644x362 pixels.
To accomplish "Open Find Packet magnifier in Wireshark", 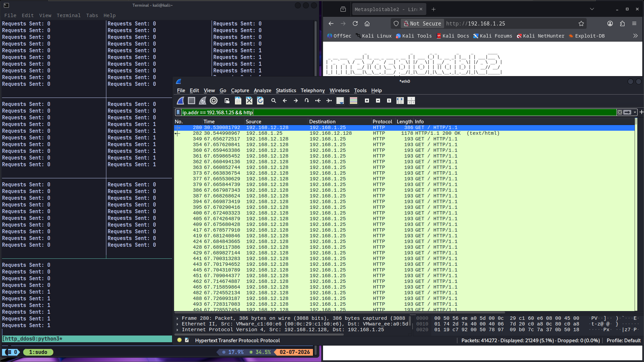I will (274, 101).
